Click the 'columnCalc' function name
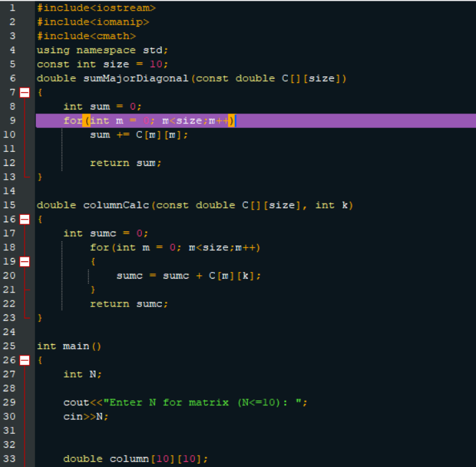Image resolution: width=476 pixels, height=467 pixels. (116, 206)
